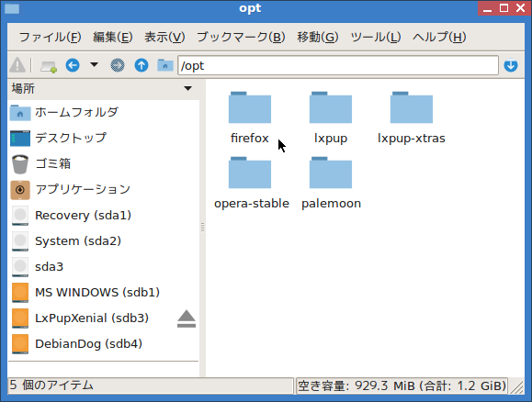
Task: Select DebianDog (sdb4) drive
Action: [103, 343]
